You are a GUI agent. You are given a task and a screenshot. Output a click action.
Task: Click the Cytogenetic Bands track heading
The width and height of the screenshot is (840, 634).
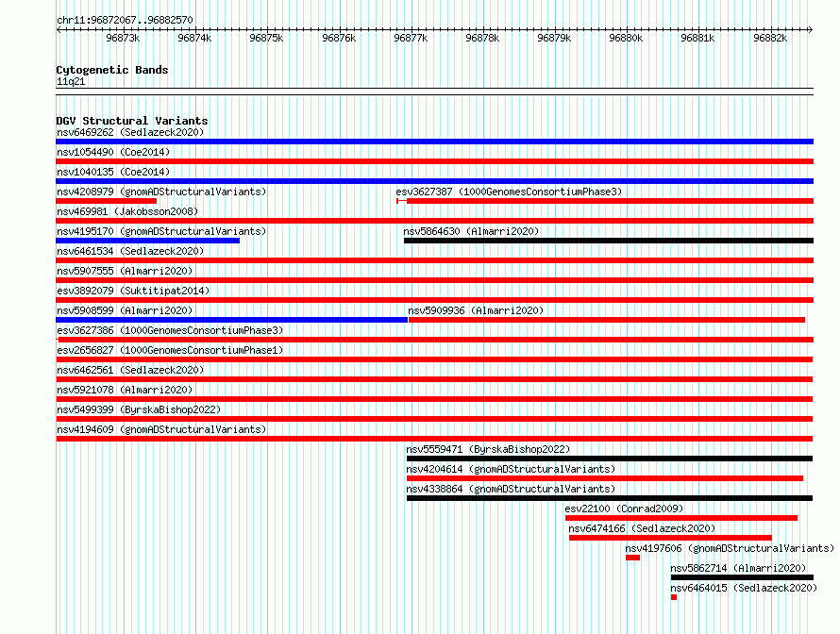pos(112,70)
